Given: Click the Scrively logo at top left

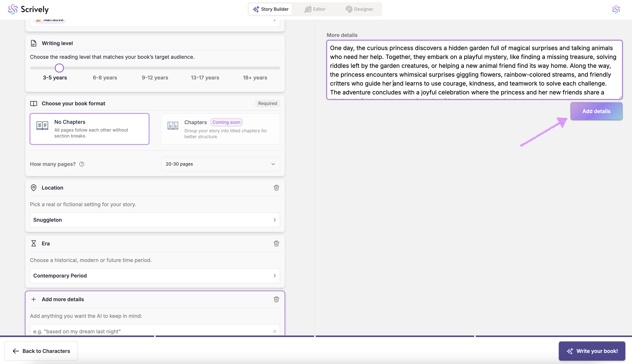Looking at the screenshot, I should tap(28, 9).
